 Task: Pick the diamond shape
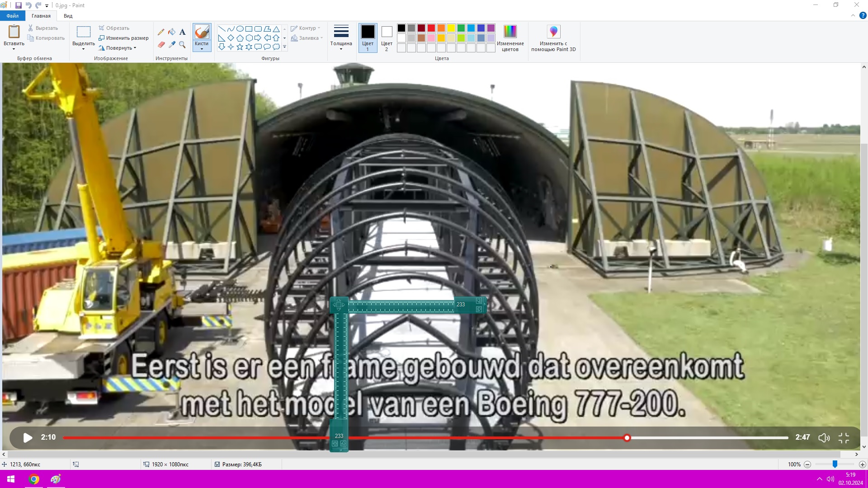pos(231,38)
